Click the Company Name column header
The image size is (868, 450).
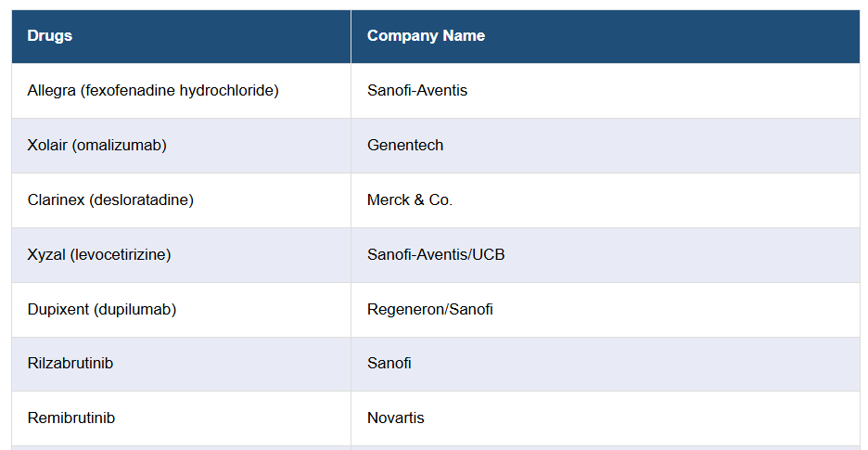pyautogui.click(x=426, y=36)
